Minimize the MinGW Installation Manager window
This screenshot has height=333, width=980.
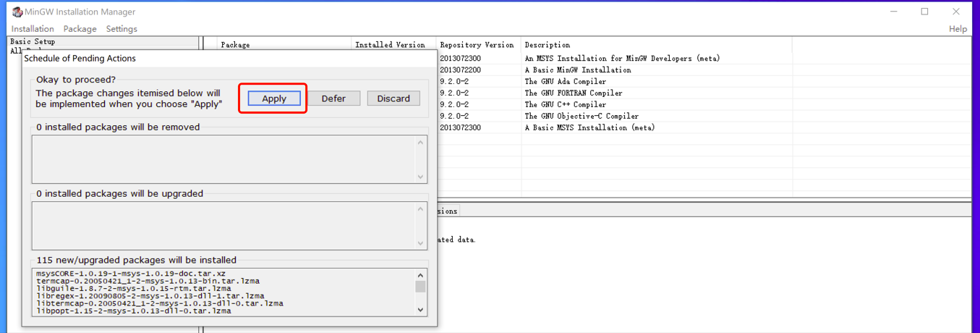pyautogui.click(x=892, y=12)
